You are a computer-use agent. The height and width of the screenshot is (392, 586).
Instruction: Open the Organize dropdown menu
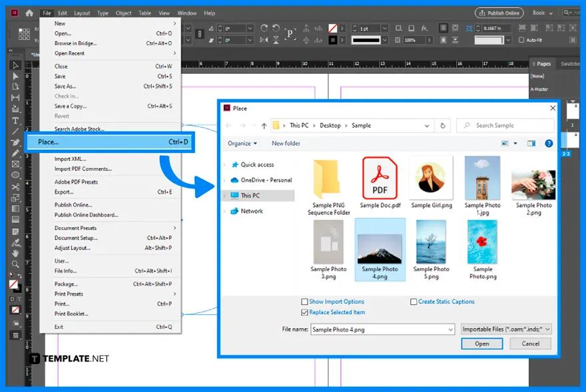click(x=242, y=143)
